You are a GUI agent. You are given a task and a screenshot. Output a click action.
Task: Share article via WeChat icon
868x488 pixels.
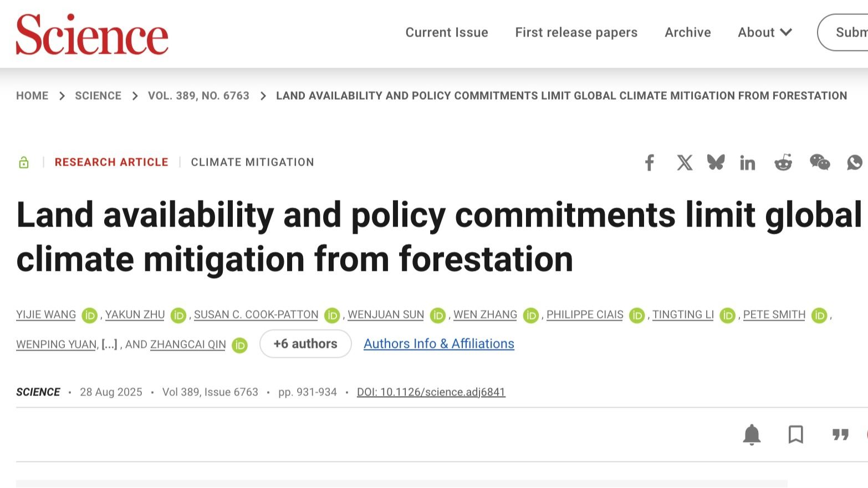pyautogui.click(x=819, y=162)
